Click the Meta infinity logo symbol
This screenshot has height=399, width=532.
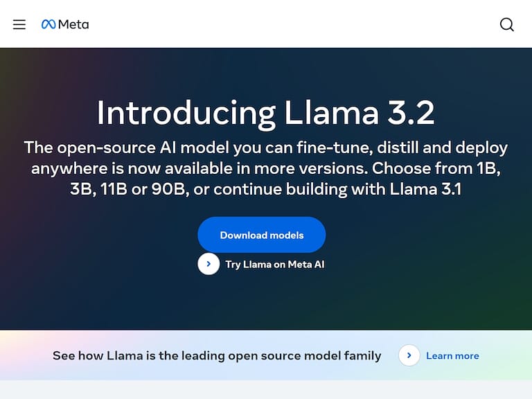(48, 24)
